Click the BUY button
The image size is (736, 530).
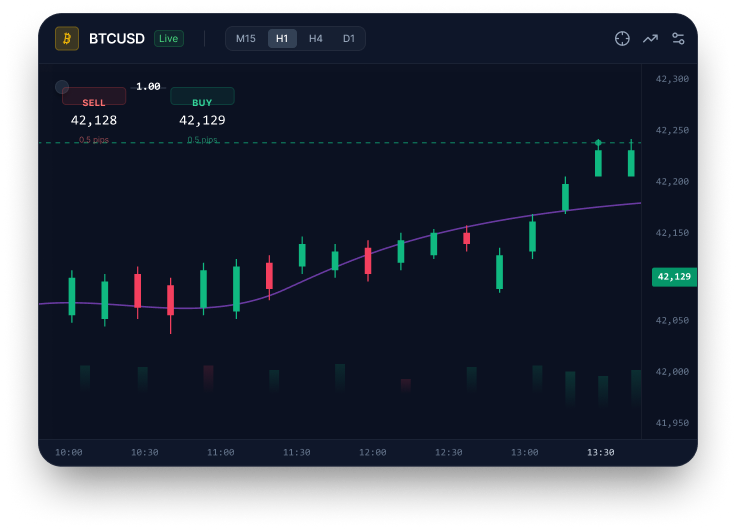click(202, 97)
